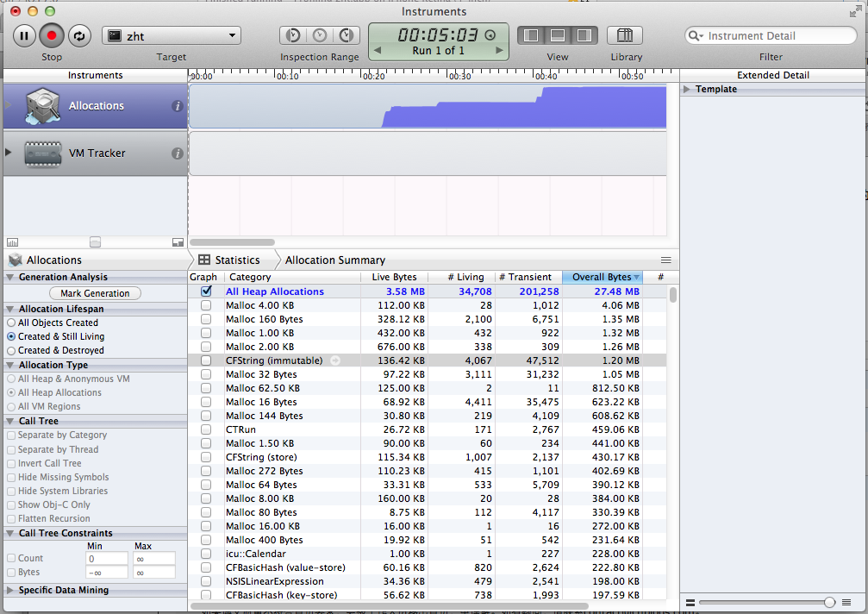Collapse the Call Tree Constraints section

click(x=10, y=533)
